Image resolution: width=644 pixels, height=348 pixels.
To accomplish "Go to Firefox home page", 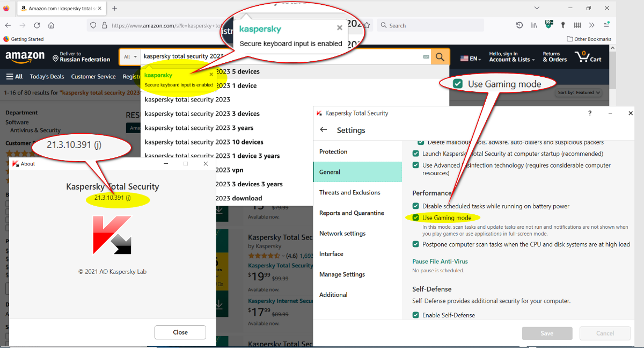I will pyautogui.click(x=51, y=25).
